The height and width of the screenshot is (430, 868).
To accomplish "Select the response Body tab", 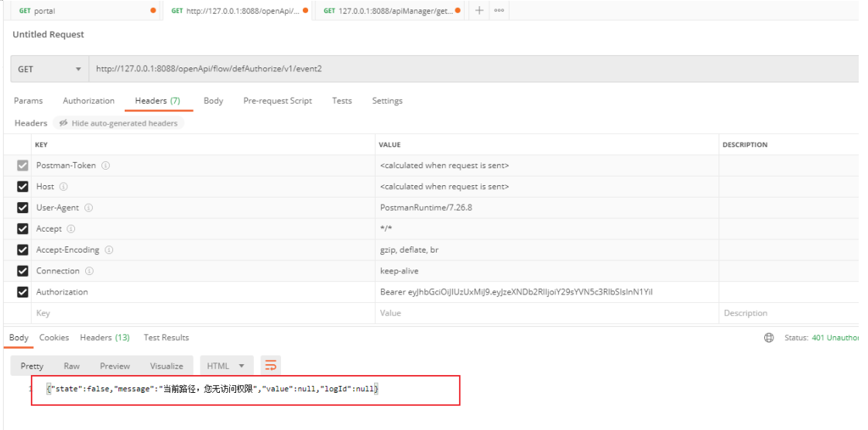I will coord(19,338).
